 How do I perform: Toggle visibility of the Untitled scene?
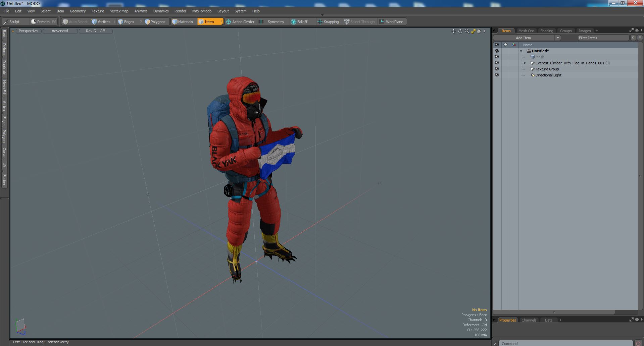click(x=497, y=51)
